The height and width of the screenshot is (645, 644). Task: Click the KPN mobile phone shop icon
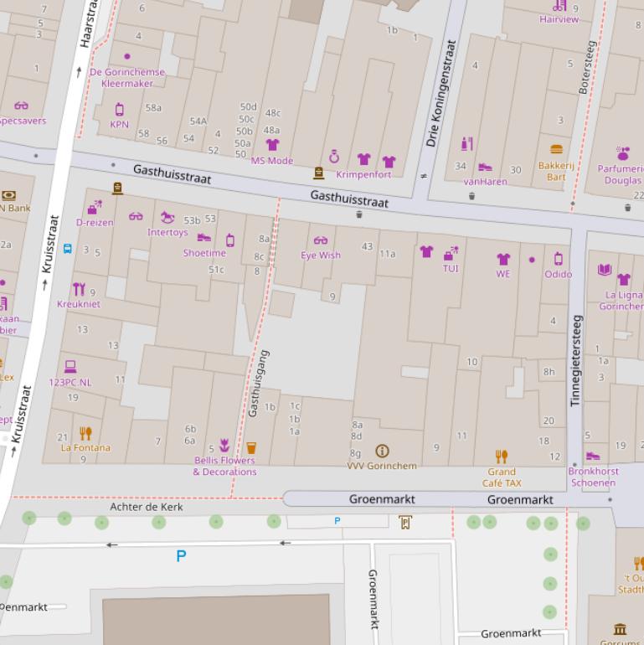[x=119, y=109]
